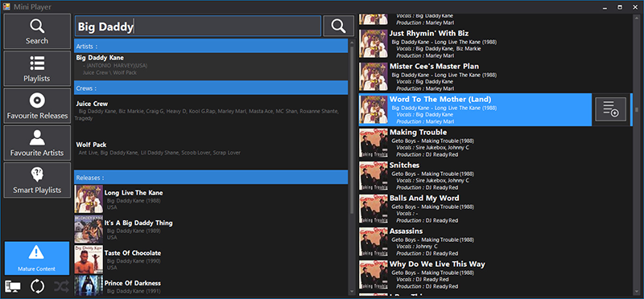
Task: Open Prince Of Darkness release
Action: pos(211,285)
